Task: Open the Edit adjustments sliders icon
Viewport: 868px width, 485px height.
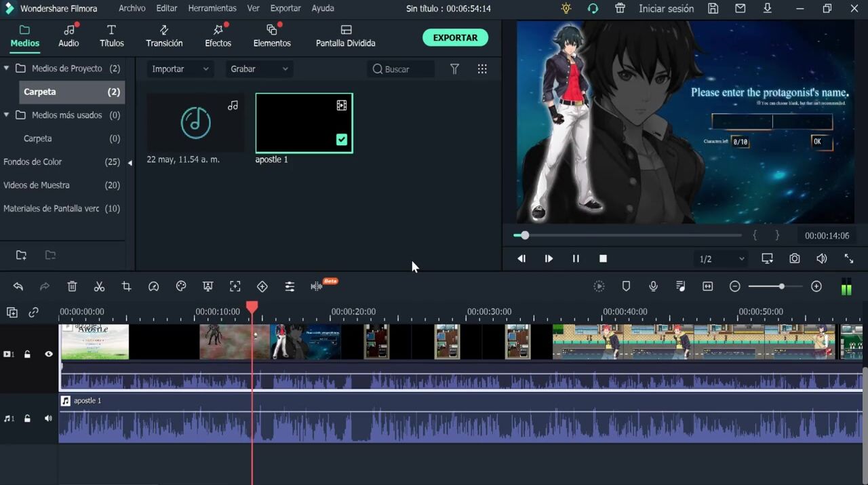Action: 290,287
